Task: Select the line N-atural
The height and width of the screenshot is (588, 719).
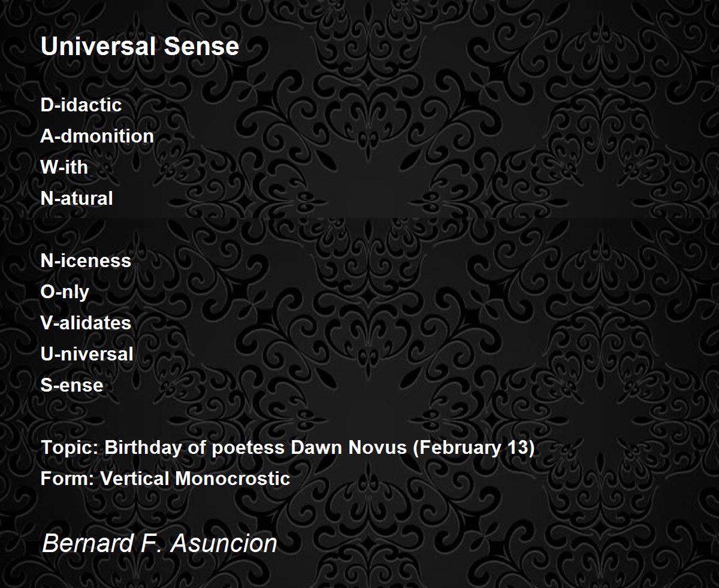Action: tap(77, 198)
